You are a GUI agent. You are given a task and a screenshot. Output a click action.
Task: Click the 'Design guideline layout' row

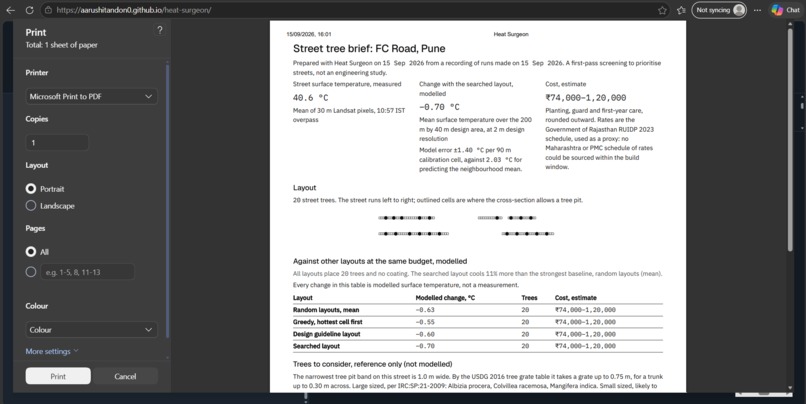click(x=478, y=334)
